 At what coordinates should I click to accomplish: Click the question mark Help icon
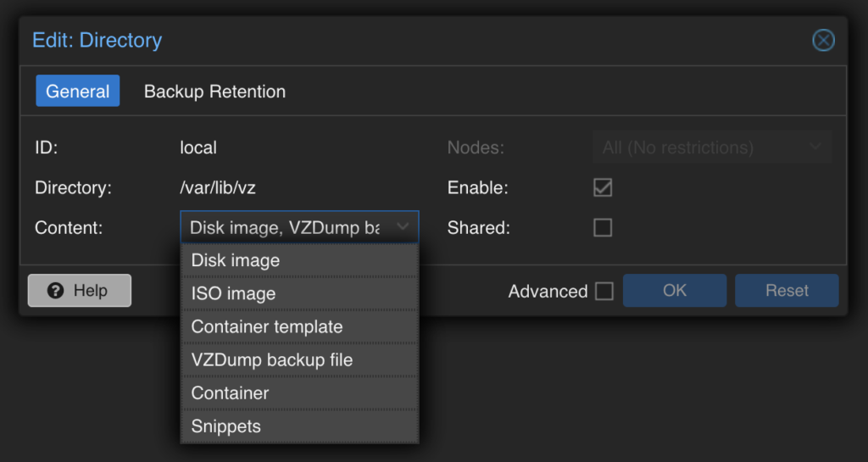(55, 291)
